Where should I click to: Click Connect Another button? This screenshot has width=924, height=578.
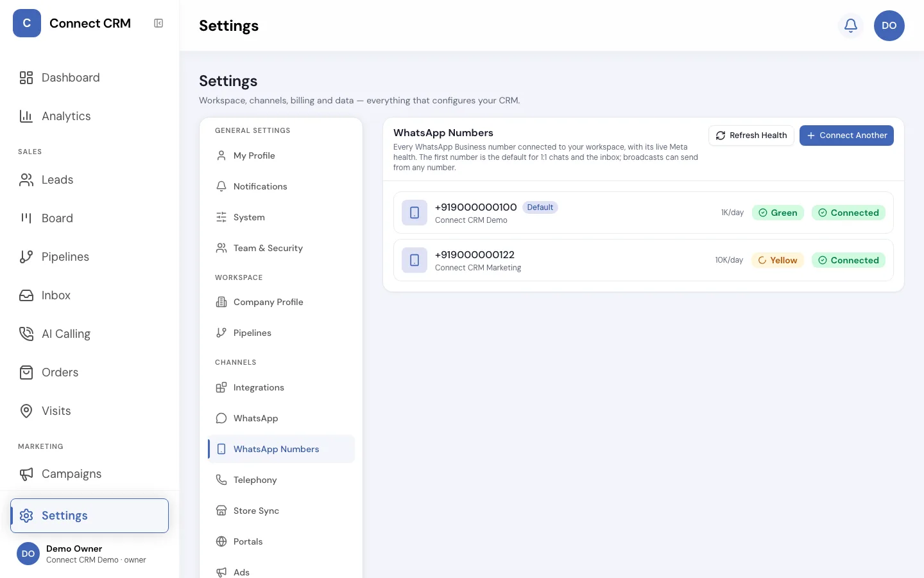click(846, 136)
